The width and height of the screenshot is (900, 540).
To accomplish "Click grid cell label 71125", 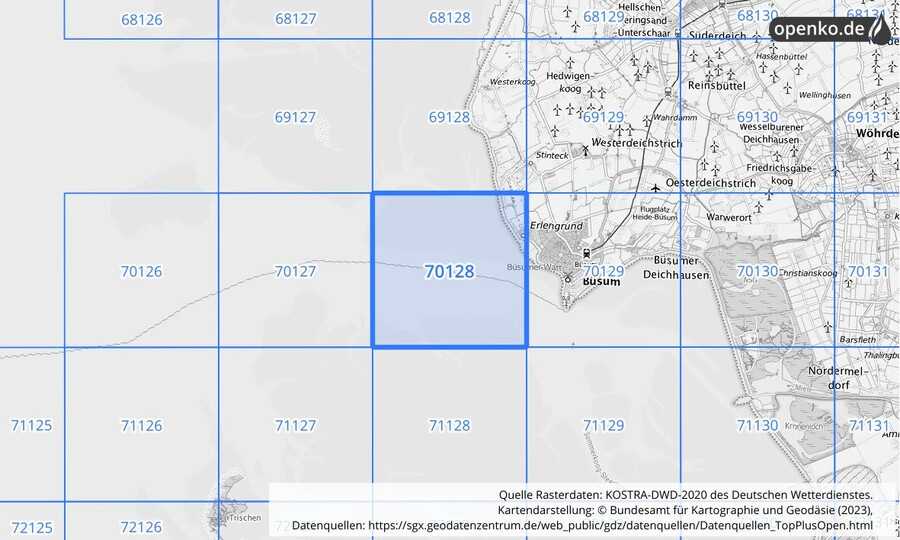I will click(31, 425).
